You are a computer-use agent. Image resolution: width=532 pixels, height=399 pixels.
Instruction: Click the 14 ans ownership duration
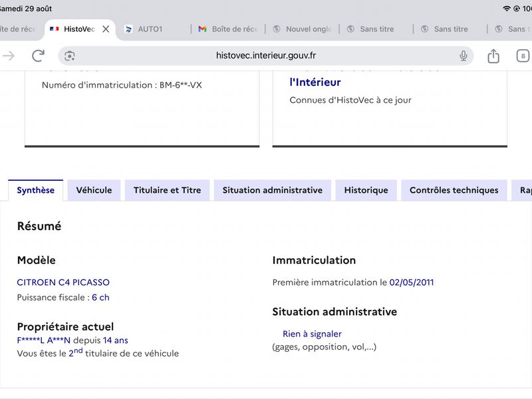pyautogui.click(x=115, y=340)
